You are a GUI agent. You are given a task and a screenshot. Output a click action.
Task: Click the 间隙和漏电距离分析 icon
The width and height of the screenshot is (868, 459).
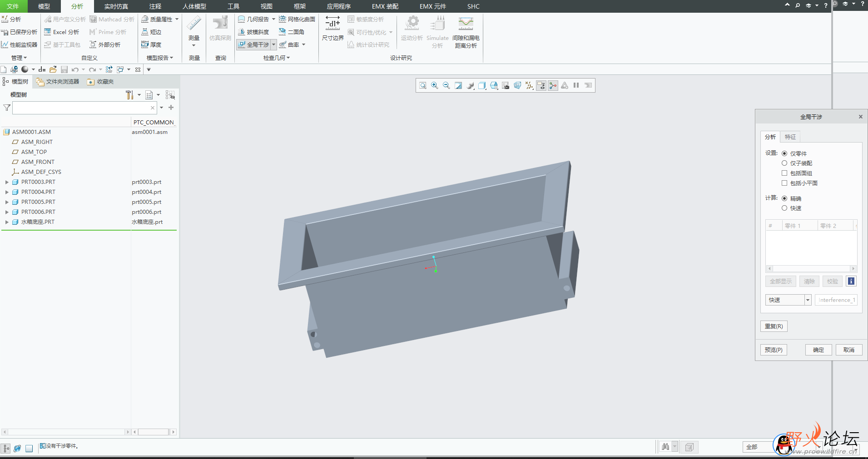coord(466,32)
